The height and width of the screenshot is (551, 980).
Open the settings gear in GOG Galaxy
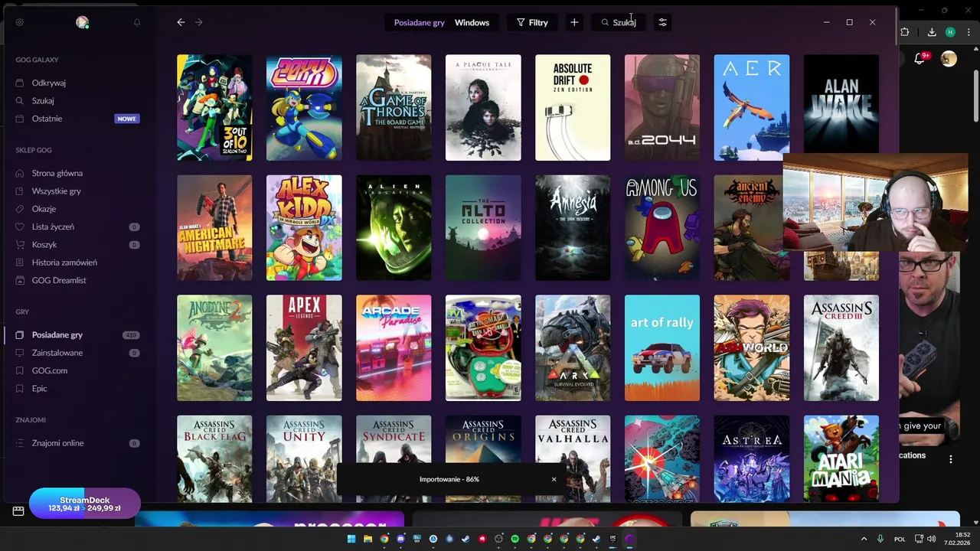point(19,22)
